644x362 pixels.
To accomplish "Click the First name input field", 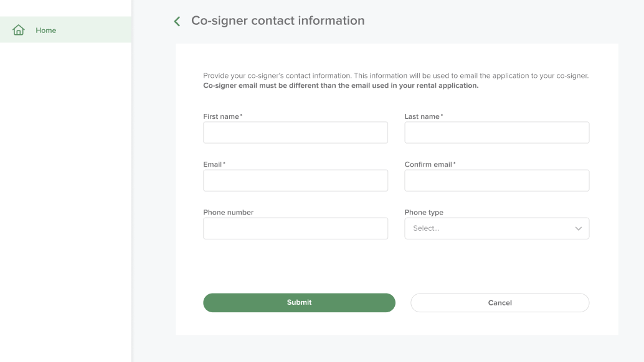I will click(295, 132).
